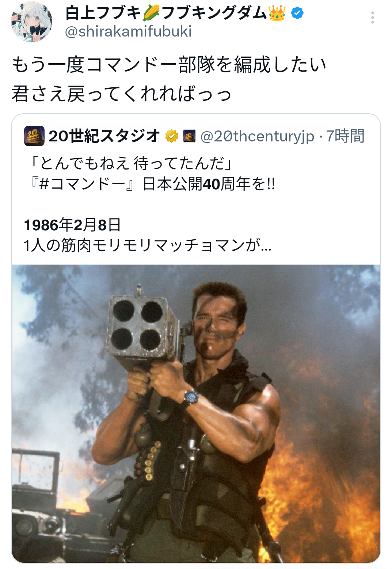Click the 白上フブキ display name
Viewport: 392px width, 569px height.
(103, 13)
